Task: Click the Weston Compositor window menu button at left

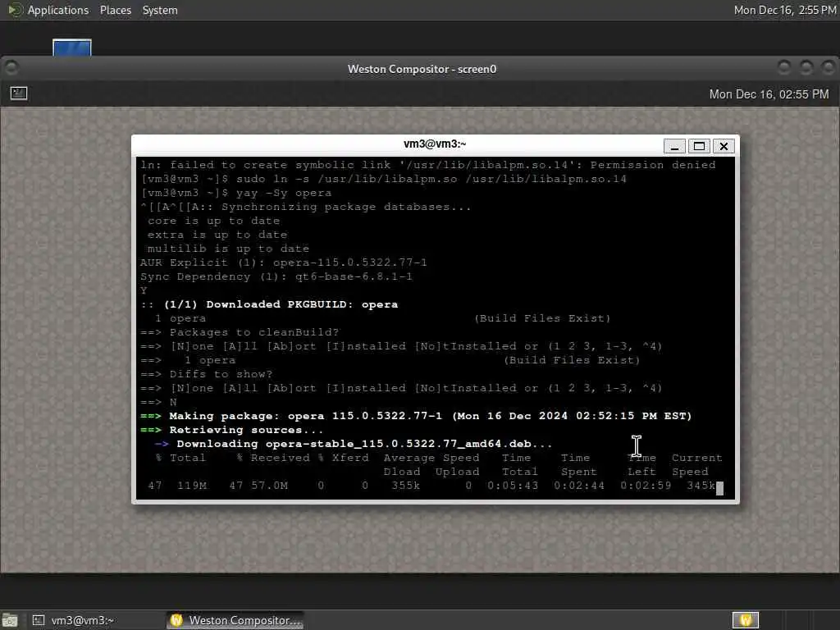Action: coord(11,68)
